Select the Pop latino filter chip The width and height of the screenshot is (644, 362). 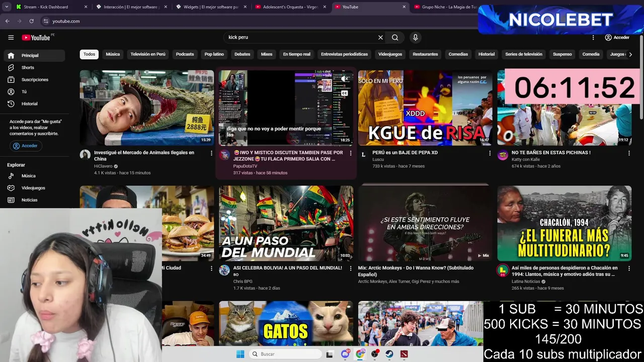pos(214,54)
